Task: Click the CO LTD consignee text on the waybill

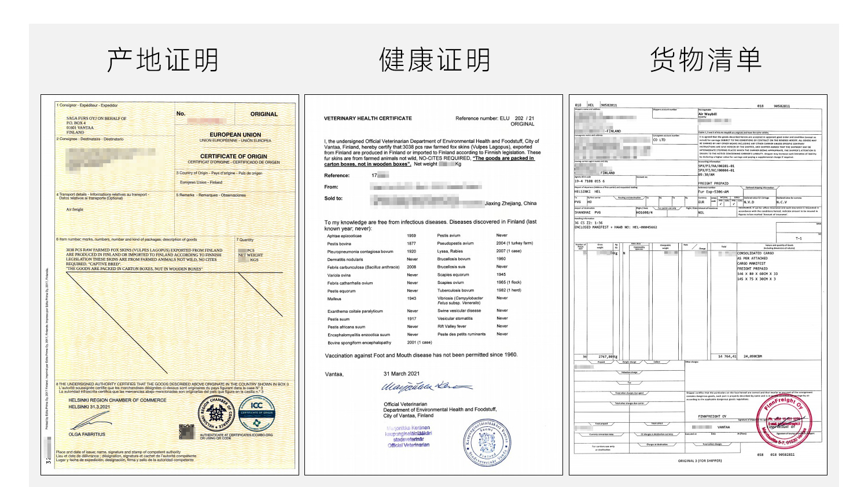Action: (660, 140)
